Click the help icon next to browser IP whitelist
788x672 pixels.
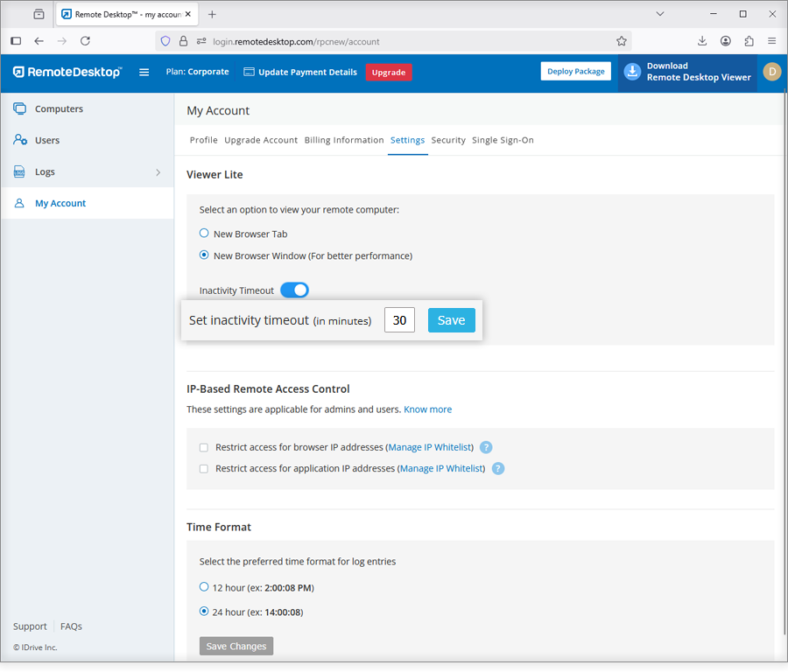click(486, 447)
